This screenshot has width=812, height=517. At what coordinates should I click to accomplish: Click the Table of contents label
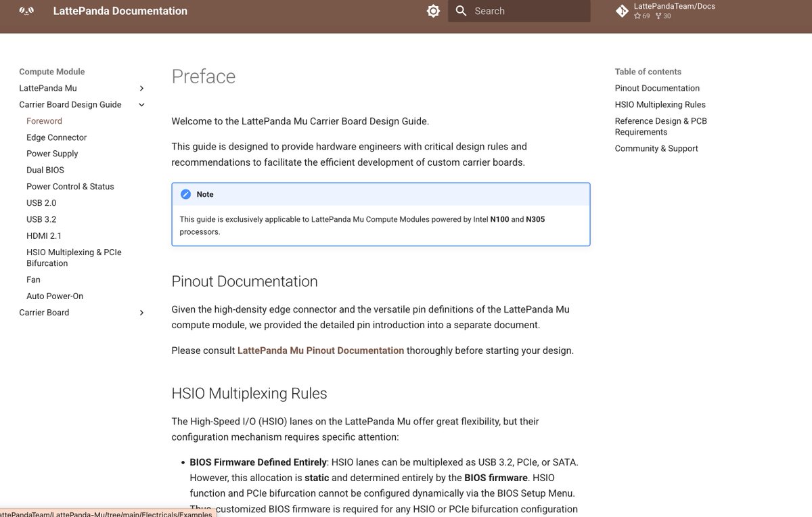click(648, 72)
